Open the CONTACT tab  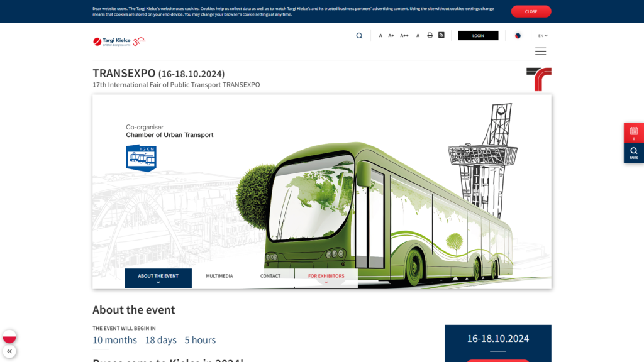(270, 276)
